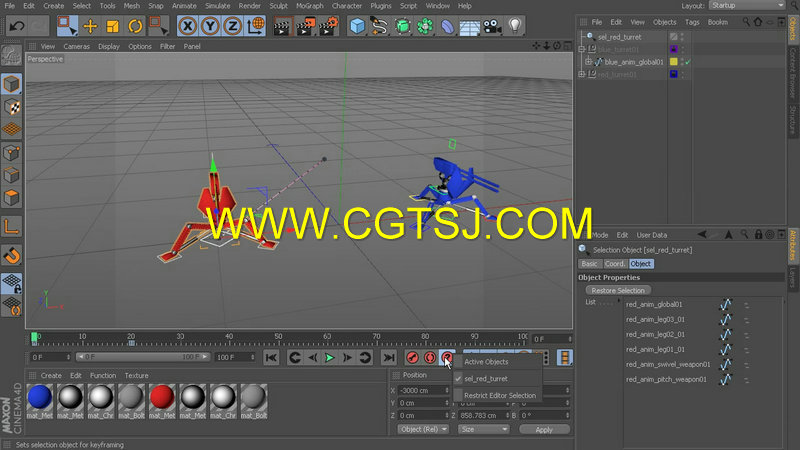Click the X position -3000 cm field
Image resolution: width=800 pixels, height=450 pixels.
click(x=423, y=390)
